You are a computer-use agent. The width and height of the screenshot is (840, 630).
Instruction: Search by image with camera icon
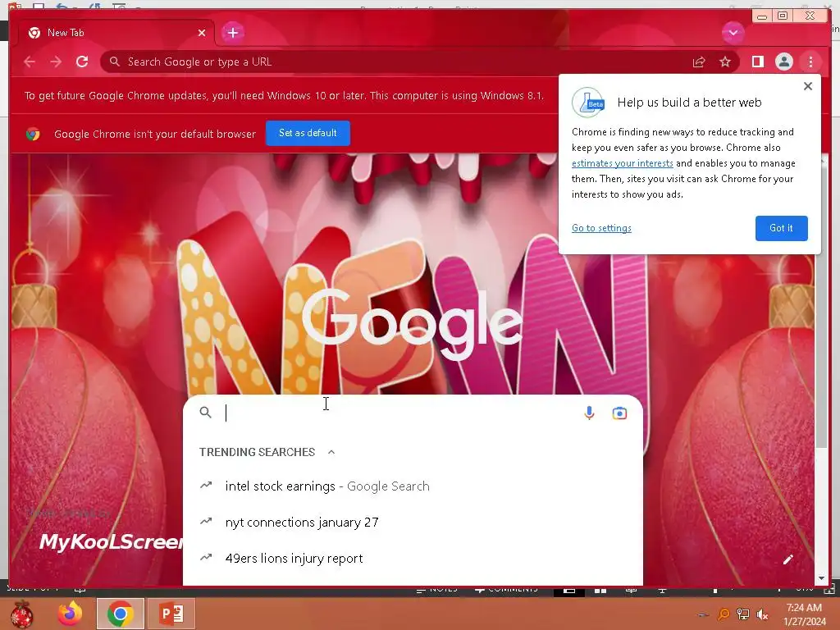tap(619, 413)
